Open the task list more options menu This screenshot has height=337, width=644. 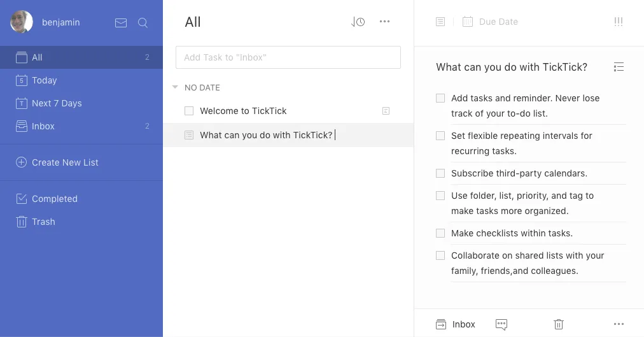click(x=384, y=22)
